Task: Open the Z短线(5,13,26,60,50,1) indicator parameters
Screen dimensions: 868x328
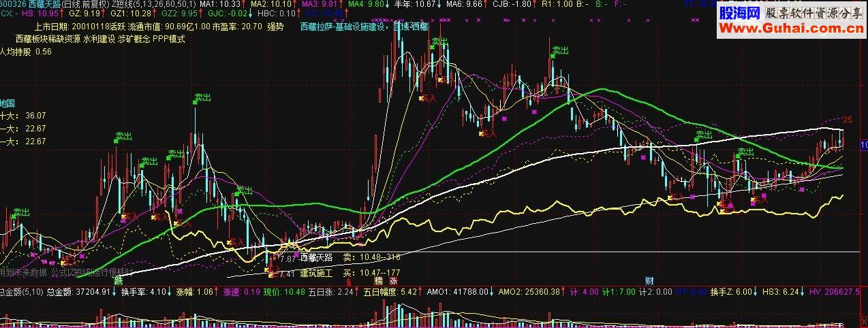Action: pyautogui.click(x=154, y=4)
